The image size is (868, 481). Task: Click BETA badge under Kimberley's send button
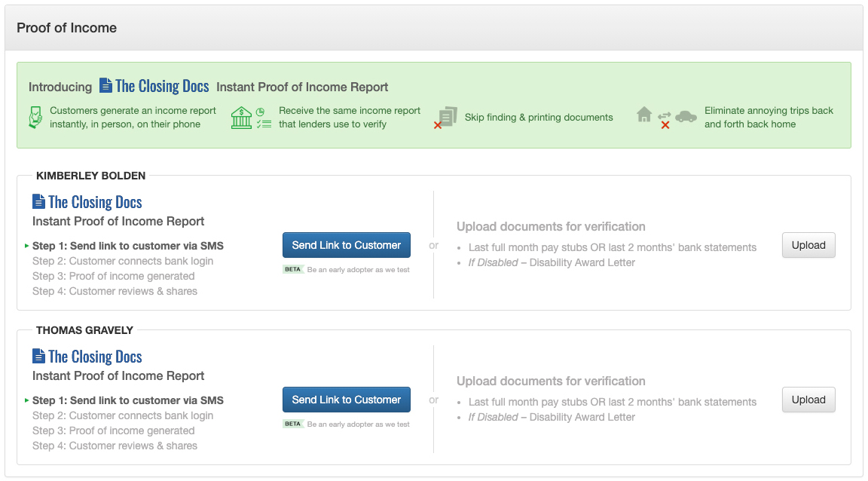coord(293,269)
